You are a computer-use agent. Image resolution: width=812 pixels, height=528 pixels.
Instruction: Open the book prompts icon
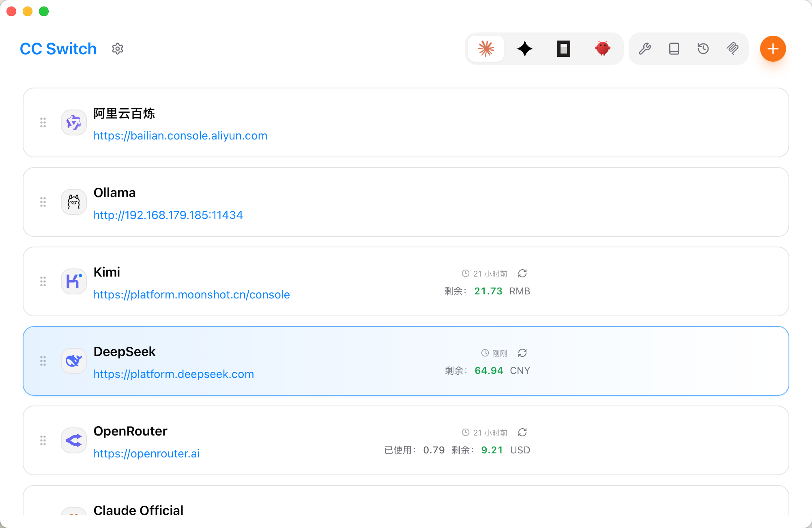pyautogui.click(x=674, y=49)
